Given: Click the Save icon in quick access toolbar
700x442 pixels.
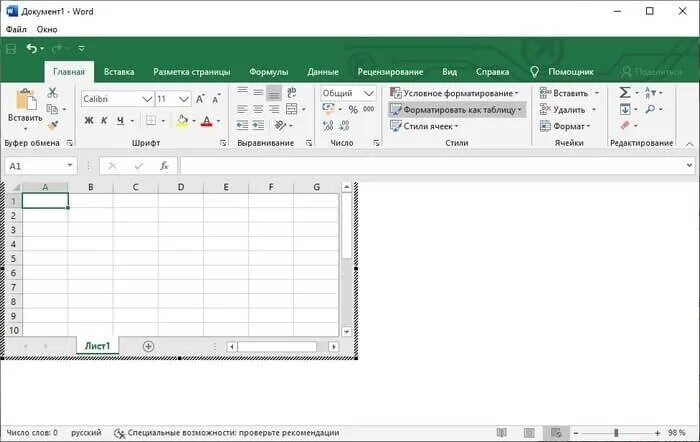Looking at the screenshot, I should (11, 49).
